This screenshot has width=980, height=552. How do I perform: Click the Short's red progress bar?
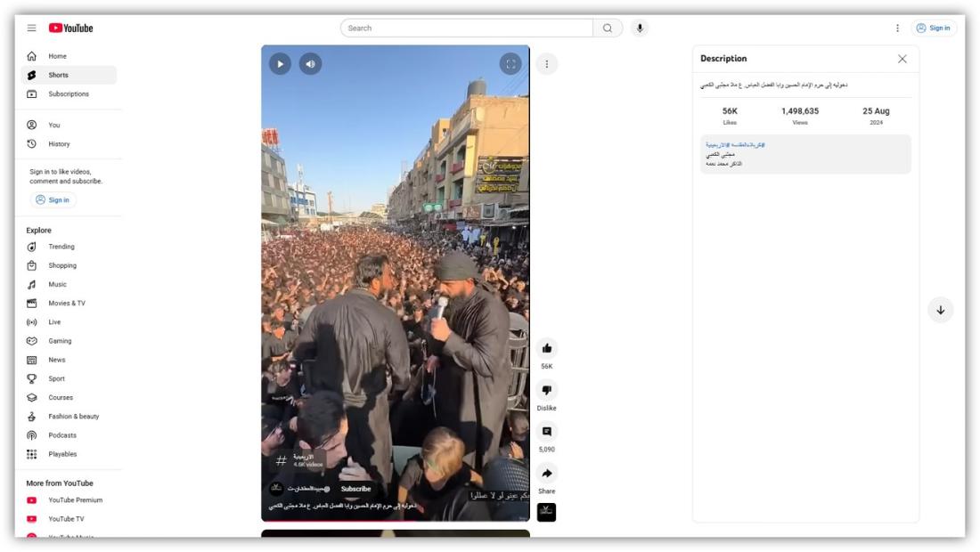coord(396,520)
